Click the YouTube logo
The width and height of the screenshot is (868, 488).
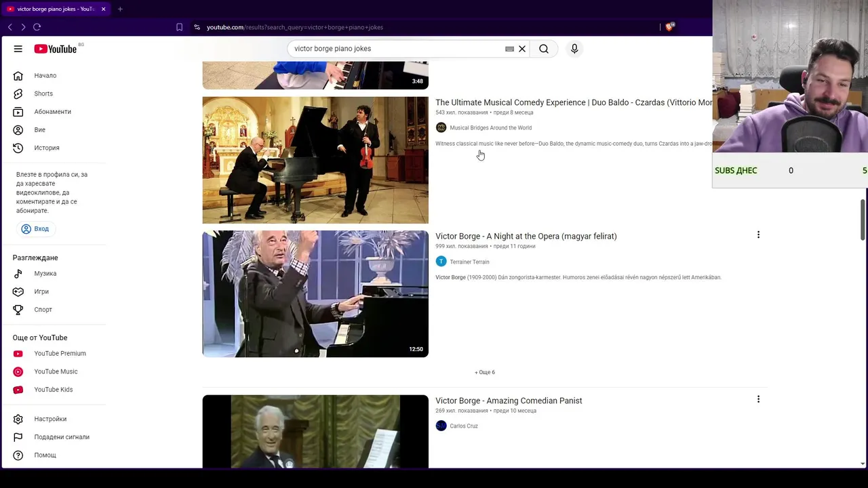56,49
